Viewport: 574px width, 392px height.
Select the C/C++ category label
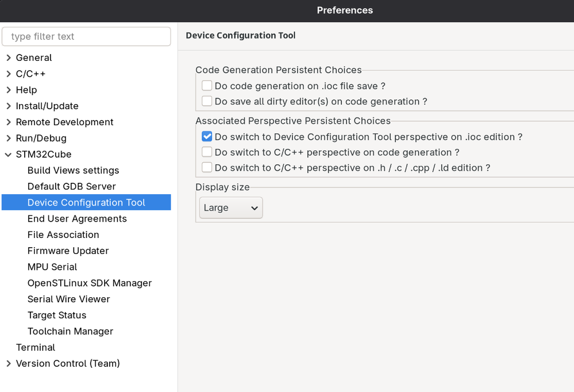pos(31,74)
